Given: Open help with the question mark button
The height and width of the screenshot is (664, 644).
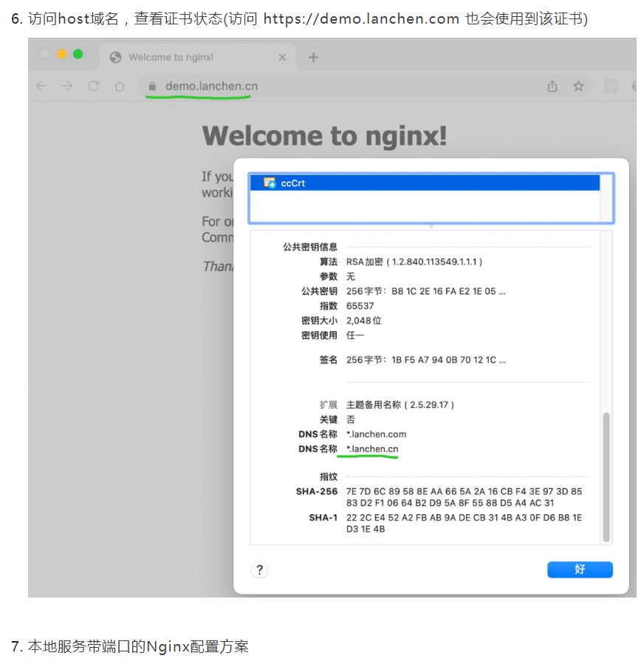Looking at the screenshot, I should [259, 569].
